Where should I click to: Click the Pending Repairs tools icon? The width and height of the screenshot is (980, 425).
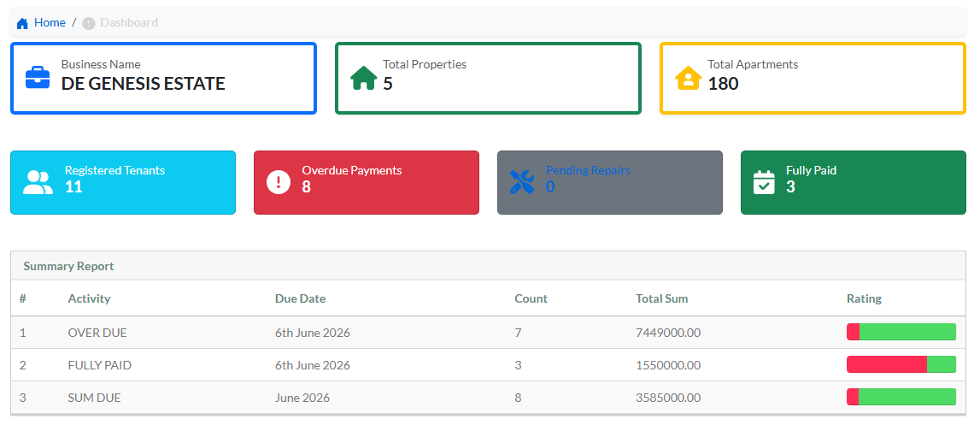522,182
